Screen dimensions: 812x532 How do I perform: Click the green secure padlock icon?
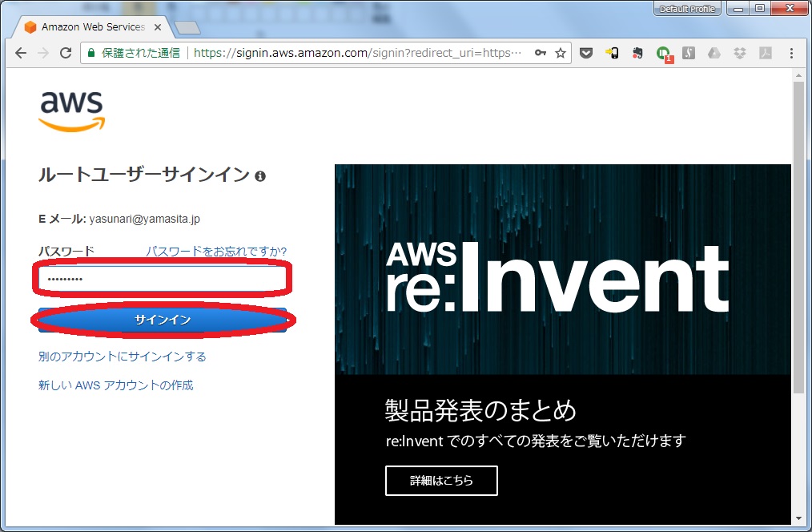tap(91, 53)
